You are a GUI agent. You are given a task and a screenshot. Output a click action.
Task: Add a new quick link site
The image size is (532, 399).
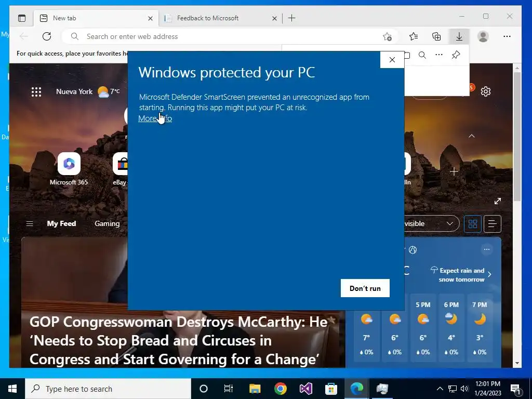click(x=454, y=171)
